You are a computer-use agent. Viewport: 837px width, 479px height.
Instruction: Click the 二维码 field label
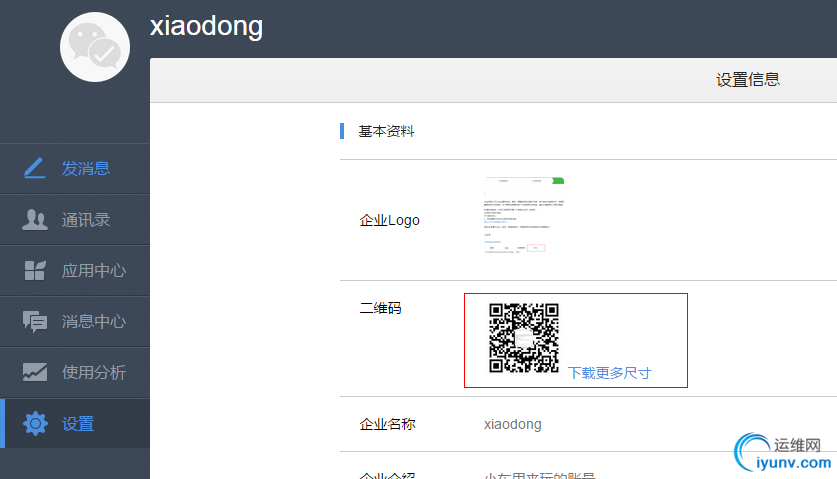pyautogui.click(x=380, y=308)
